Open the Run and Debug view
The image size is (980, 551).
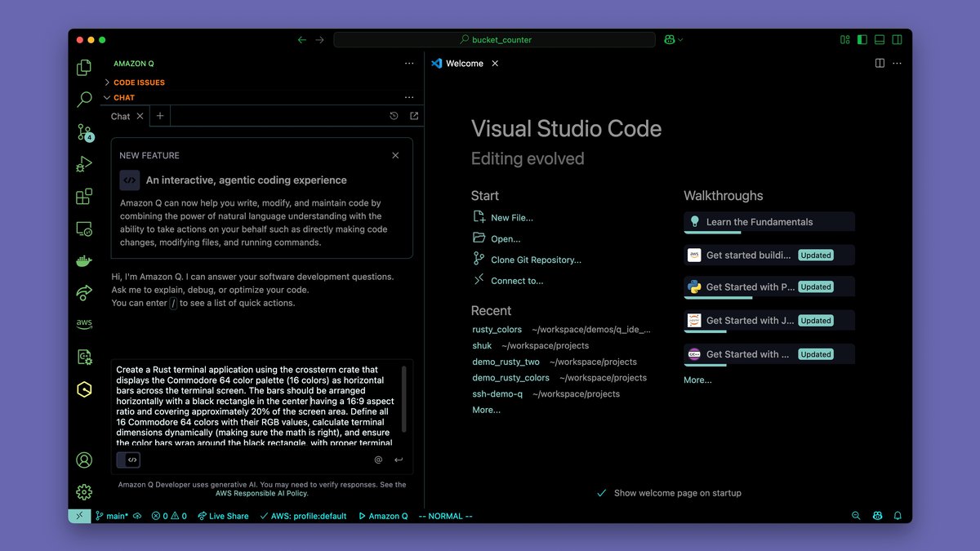84,164
